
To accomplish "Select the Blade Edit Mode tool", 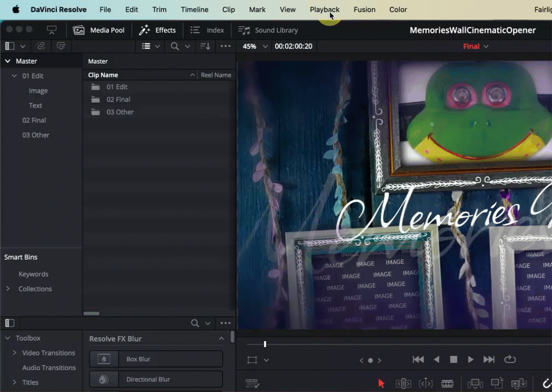I will 447,383.
